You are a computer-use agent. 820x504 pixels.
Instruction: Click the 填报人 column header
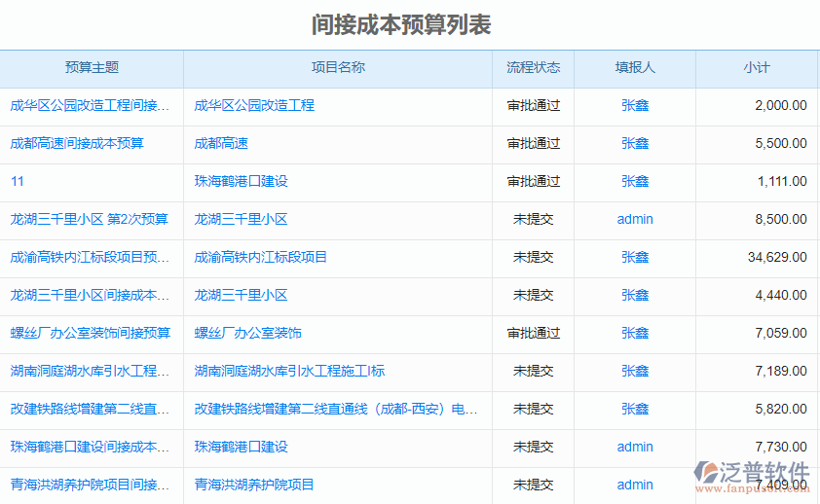635,68
